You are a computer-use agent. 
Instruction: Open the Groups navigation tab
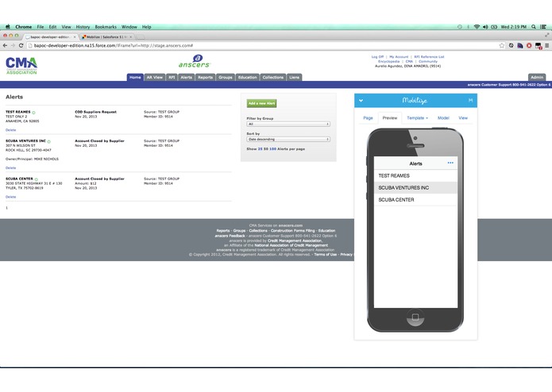click(x=226, y=77)
